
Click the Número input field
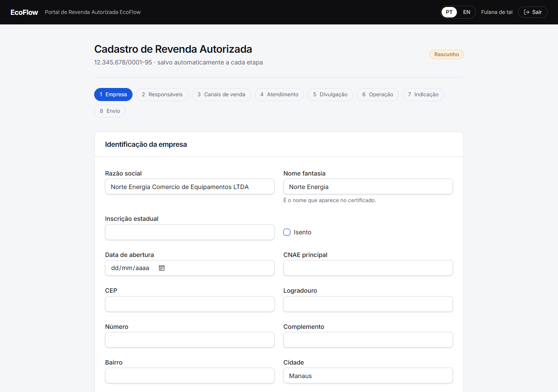(190, 340)
